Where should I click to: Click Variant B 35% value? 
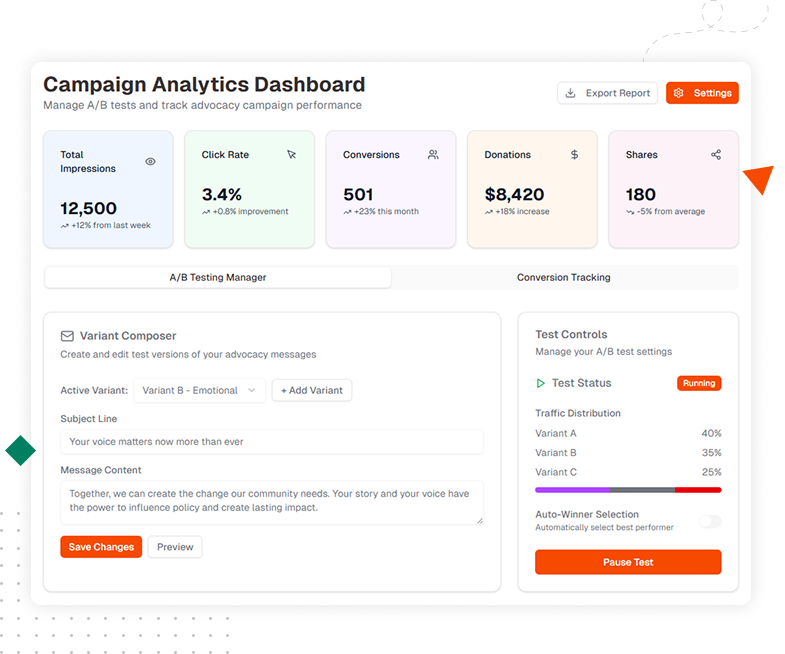(x=711, y=453)
